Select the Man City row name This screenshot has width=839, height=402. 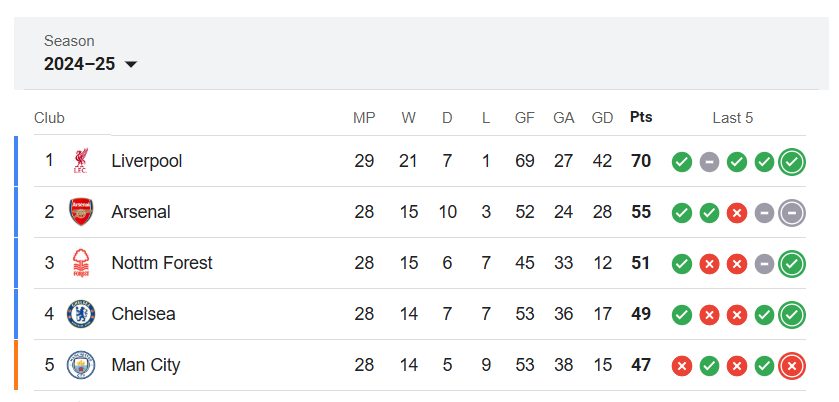tap(146, 365)
